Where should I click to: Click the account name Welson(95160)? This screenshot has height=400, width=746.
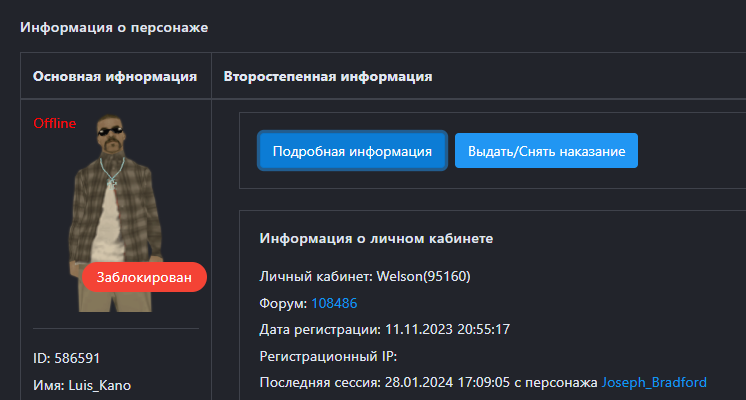pyautogui.click(x=425, y=276)
